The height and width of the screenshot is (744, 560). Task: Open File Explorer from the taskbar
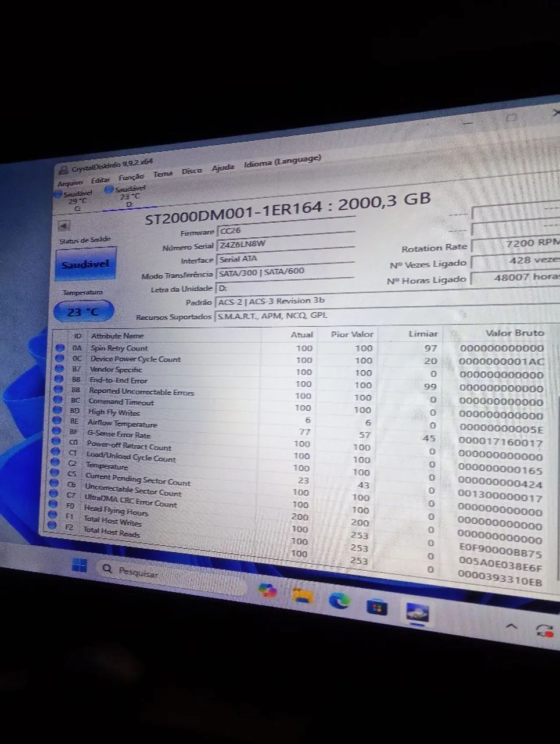click(303, 596)
